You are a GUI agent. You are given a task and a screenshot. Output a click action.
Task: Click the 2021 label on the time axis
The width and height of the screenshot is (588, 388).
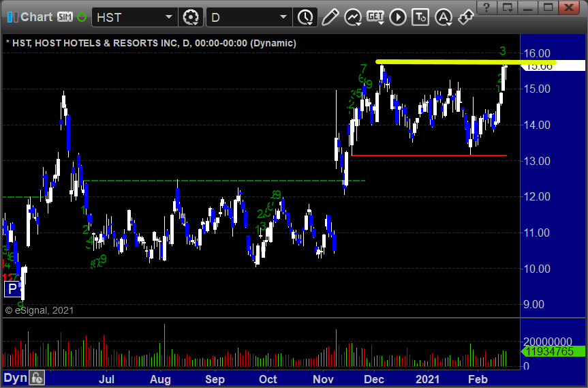(427, 379)
